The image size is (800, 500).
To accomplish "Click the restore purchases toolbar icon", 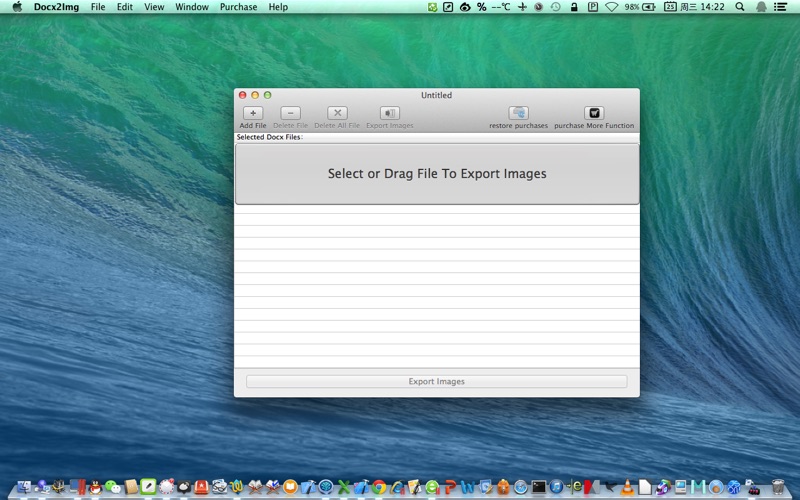I will pos(518,113).
